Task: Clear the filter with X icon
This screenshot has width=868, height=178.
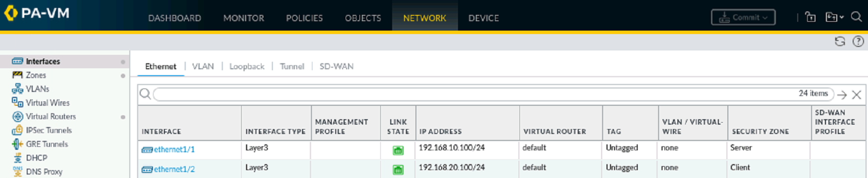Action: [857, 94]
